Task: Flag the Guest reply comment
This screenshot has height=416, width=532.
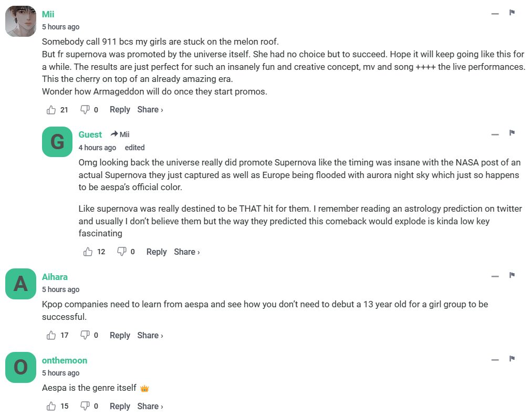Action: pos(512,133)
